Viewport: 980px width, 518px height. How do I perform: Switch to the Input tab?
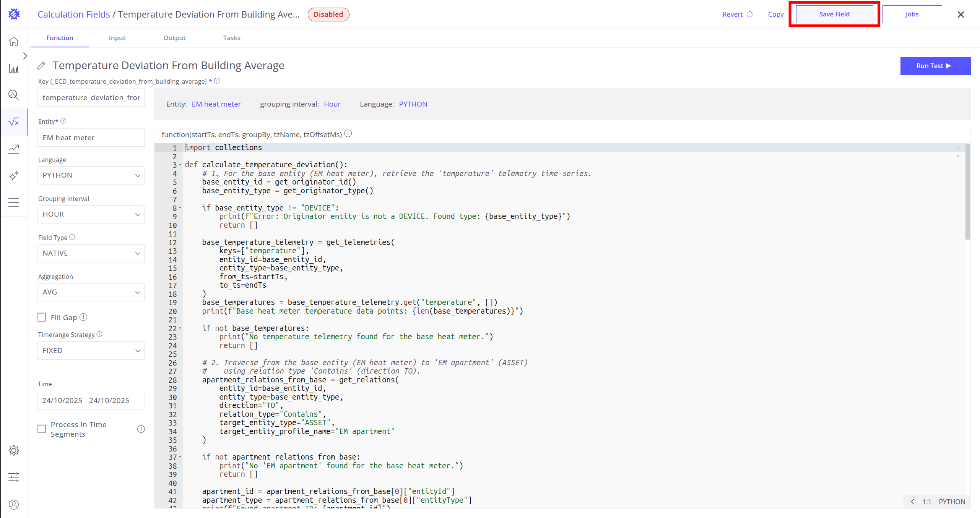tap(117, 38)
